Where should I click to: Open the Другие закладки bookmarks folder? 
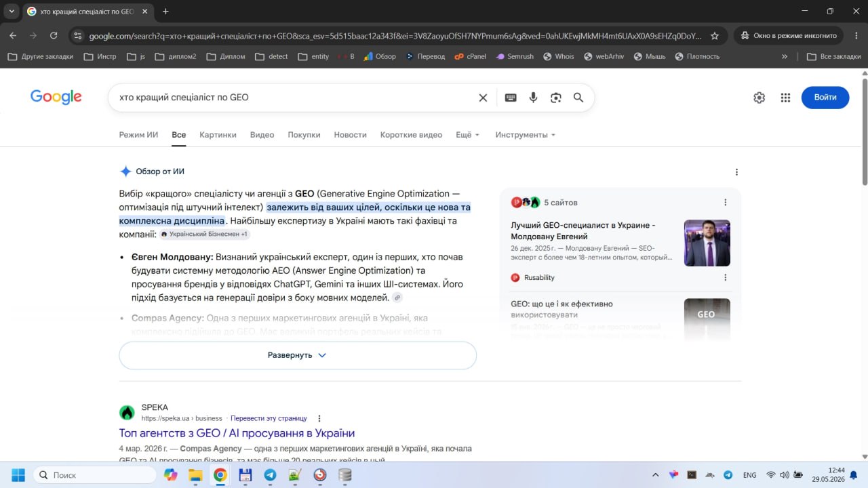(41, 56)
